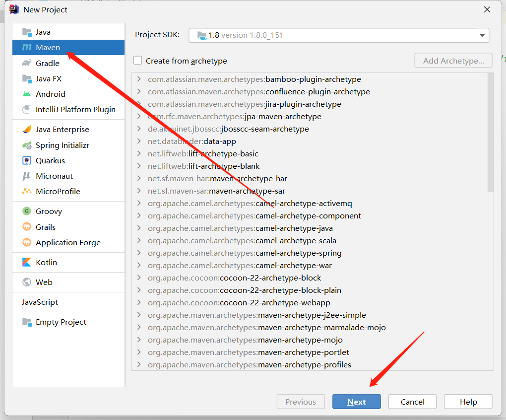Image resolution: width=506 pixels, height=420 pixels.
Task: Pick Kotlin from the project types
Action: (68, 262)
